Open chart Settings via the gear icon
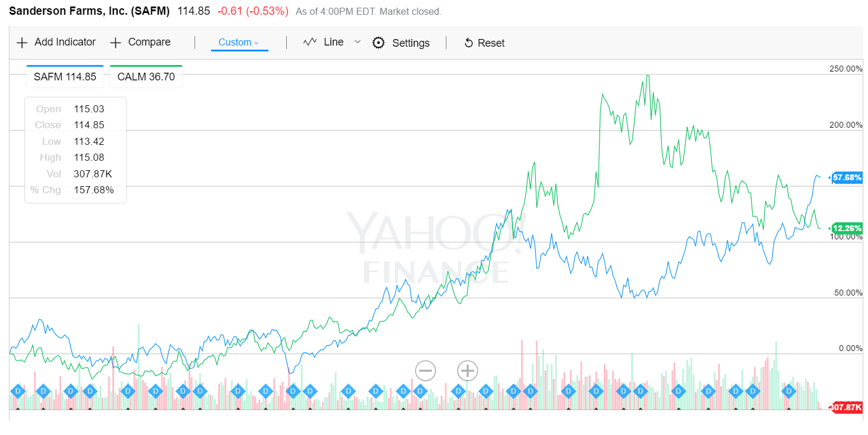Image resolution: width=868 pixels, height=435 pixels. click(378, 43)
